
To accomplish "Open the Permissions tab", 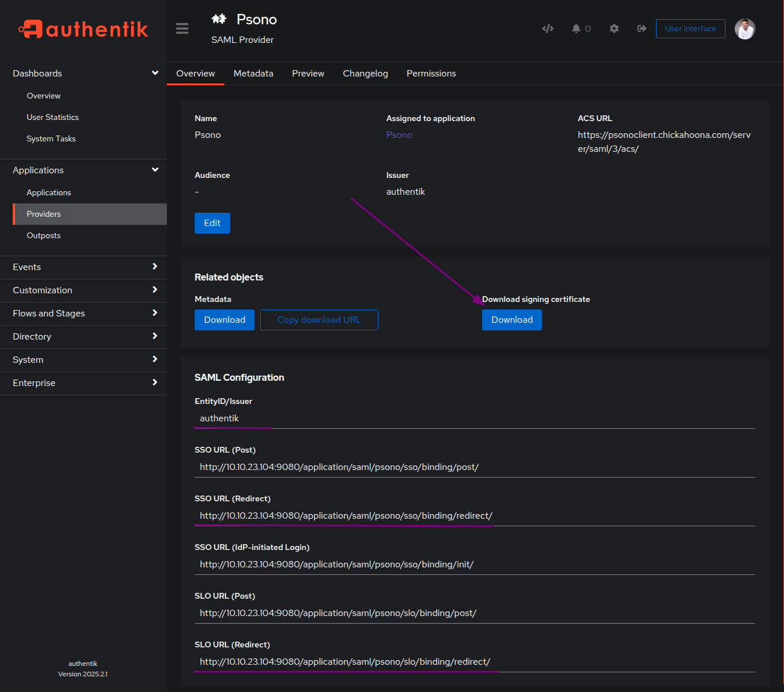I will [431, 74].
